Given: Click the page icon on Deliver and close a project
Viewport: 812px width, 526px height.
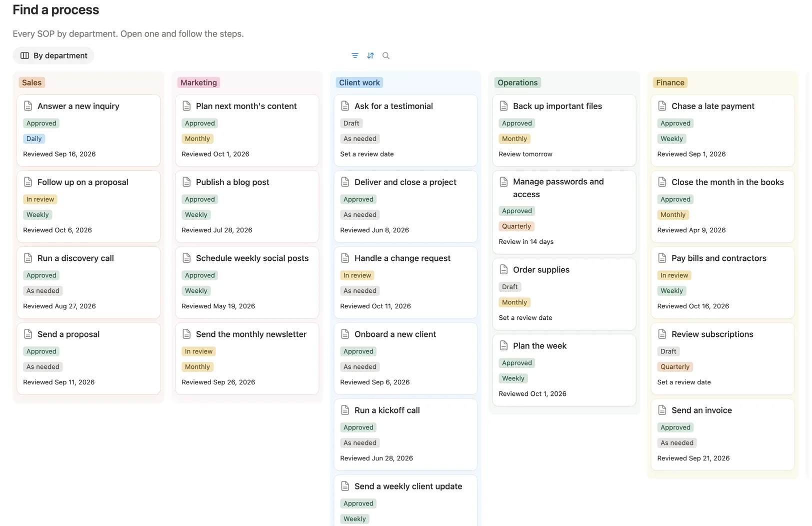Looking at the screenshot, I should tap(345, 182).
